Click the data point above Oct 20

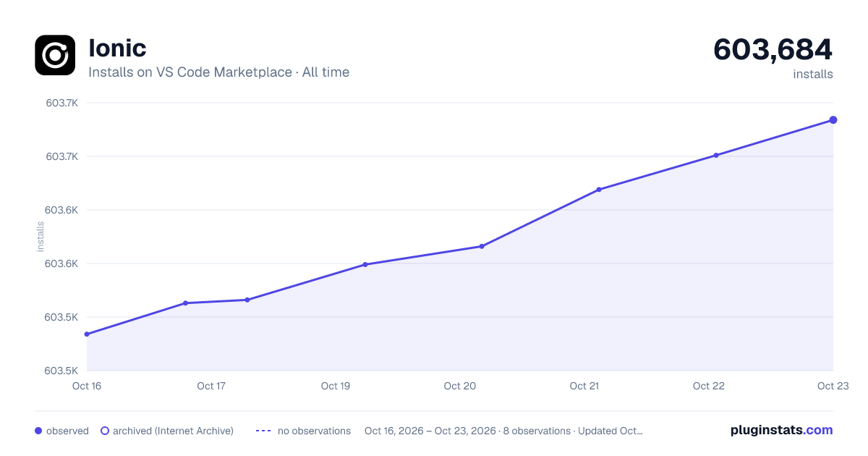click(482, 247)
